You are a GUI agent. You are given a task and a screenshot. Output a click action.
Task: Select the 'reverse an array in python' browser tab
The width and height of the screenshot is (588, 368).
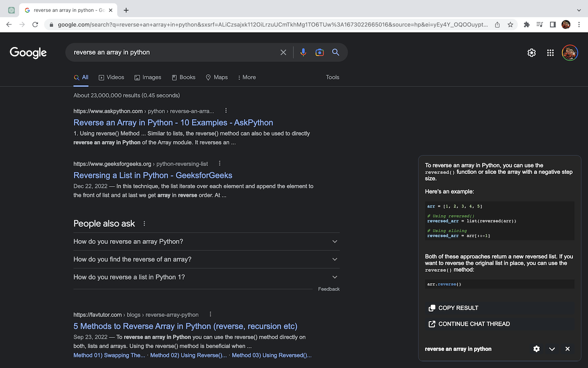pos(68,10)
